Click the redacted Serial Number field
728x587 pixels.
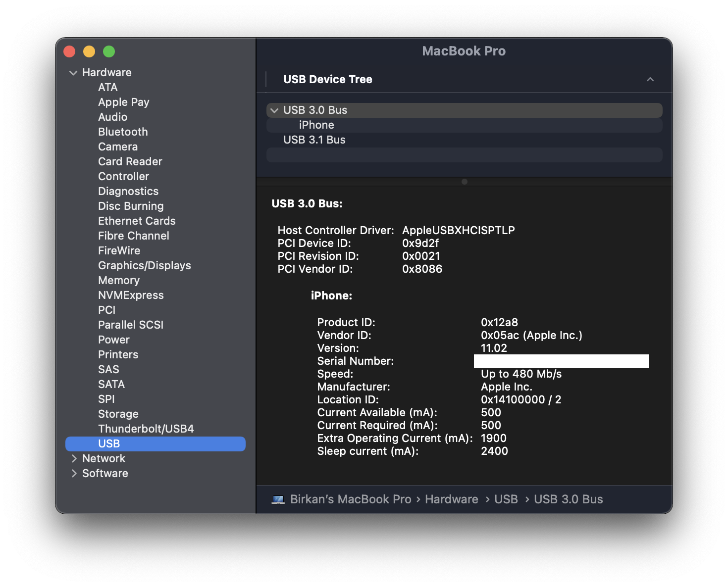(561, 361)
